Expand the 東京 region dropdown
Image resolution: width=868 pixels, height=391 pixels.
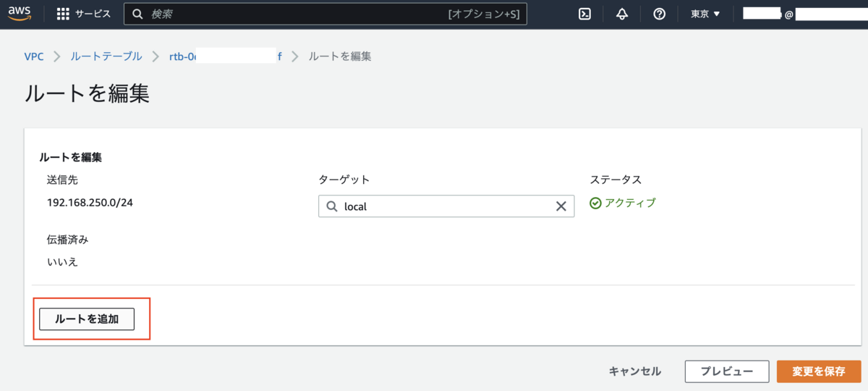pyautogui.click(x=705, y=14)
